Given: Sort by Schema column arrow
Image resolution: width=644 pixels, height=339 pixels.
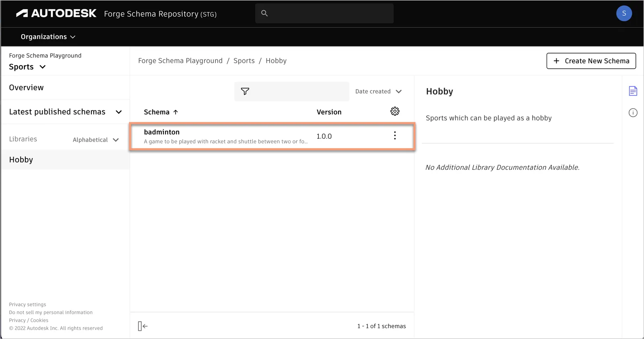Looking at the screenshot, I should [x=175, y=112].
